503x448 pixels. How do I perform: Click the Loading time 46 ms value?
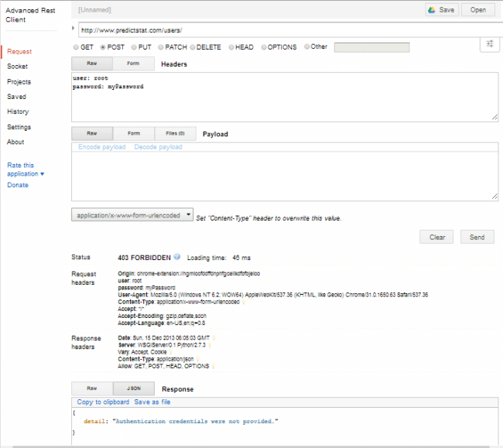point(241,258)
